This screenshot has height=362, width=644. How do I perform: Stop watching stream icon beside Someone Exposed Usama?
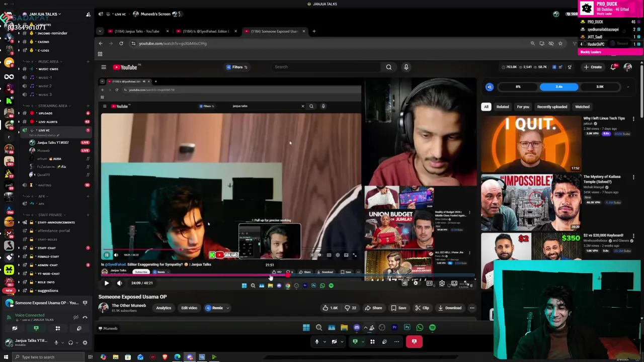pos(85,303)
